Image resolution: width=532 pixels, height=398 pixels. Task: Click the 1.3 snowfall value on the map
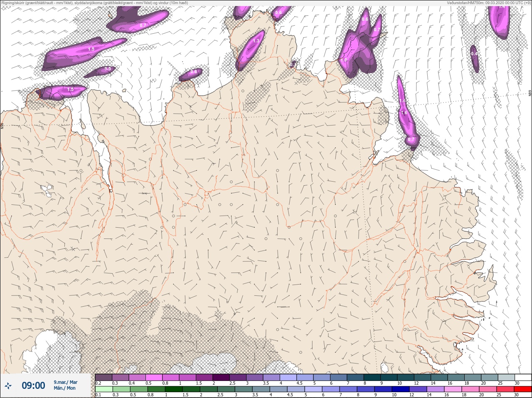[256, 41]
